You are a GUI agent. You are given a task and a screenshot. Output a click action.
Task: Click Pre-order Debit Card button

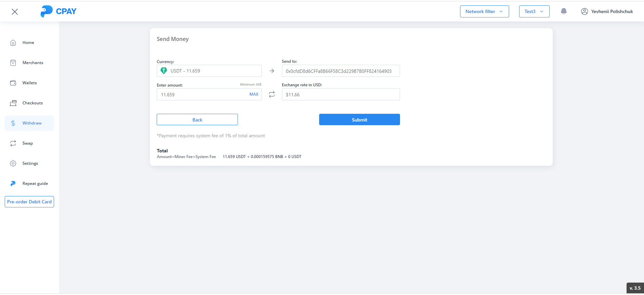click(x=29, y=202)
